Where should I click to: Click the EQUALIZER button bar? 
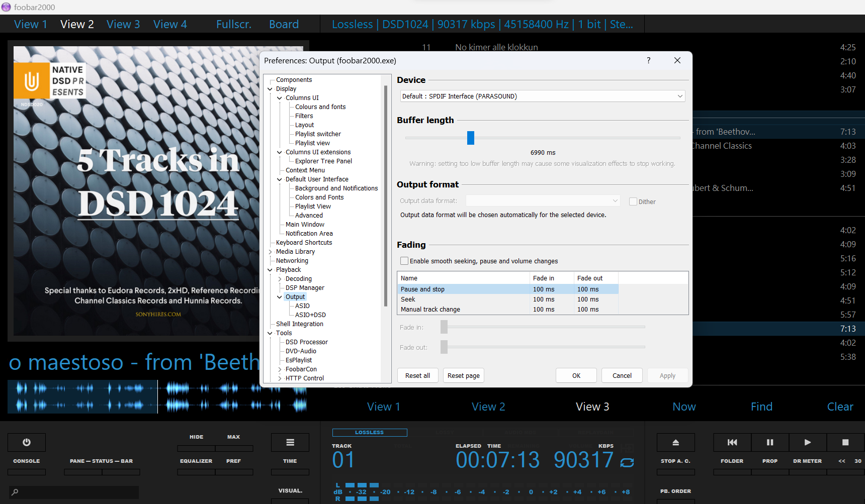196,472
